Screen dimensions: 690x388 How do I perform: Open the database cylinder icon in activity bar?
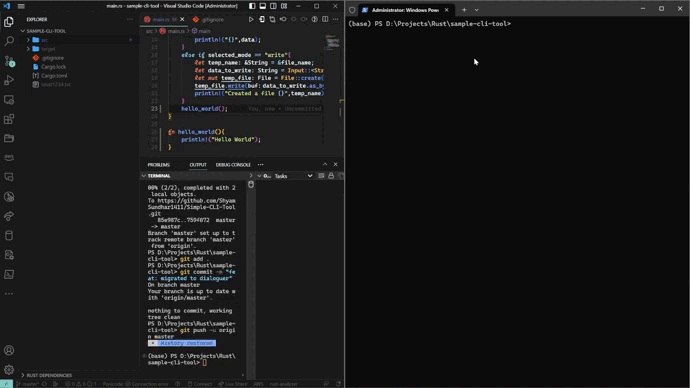tap(9, 235)
